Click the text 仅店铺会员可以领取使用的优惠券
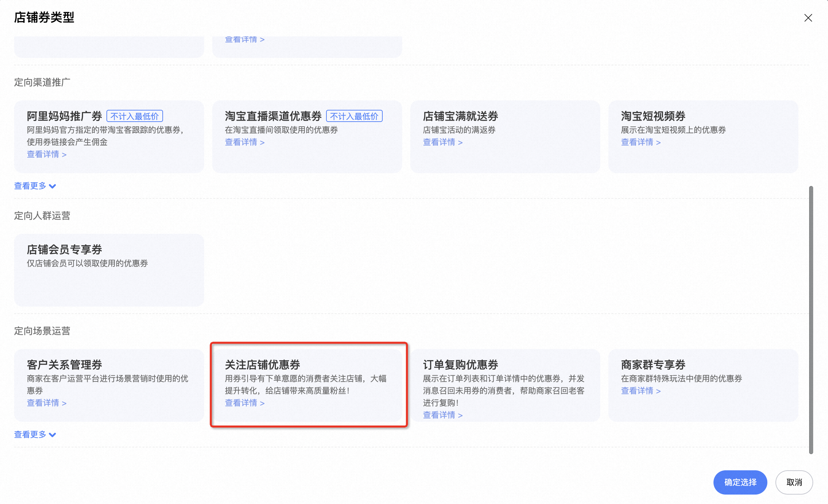The width and height of the screenshot is (828, 504). [x=88, y=263]
